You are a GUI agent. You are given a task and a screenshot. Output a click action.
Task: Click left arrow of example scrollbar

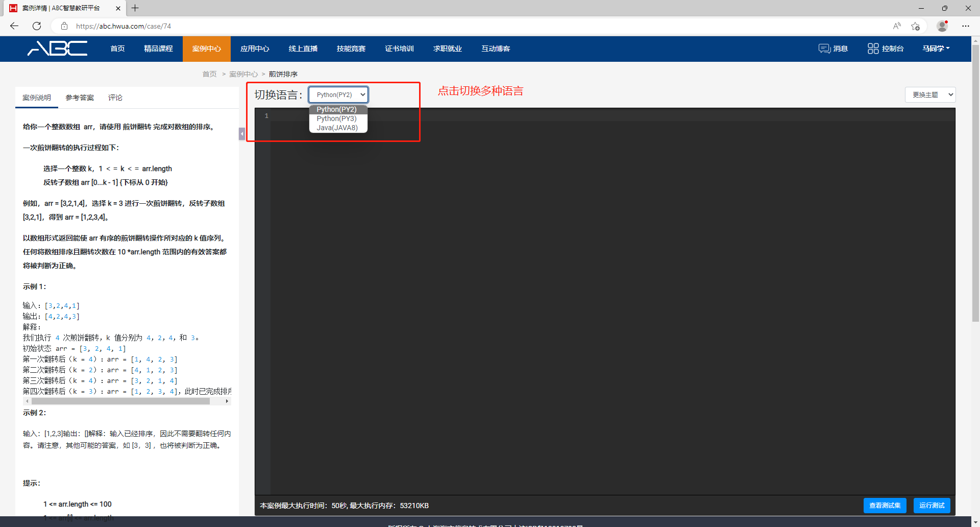(x=27, y=401)
